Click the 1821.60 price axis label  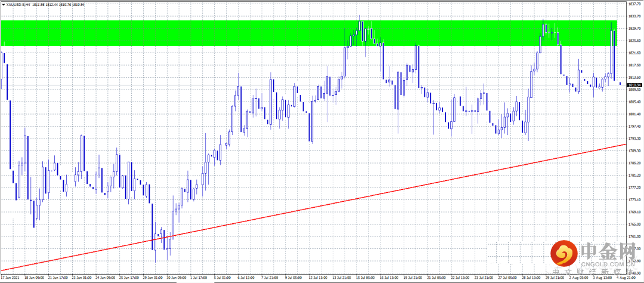[635, 53]
